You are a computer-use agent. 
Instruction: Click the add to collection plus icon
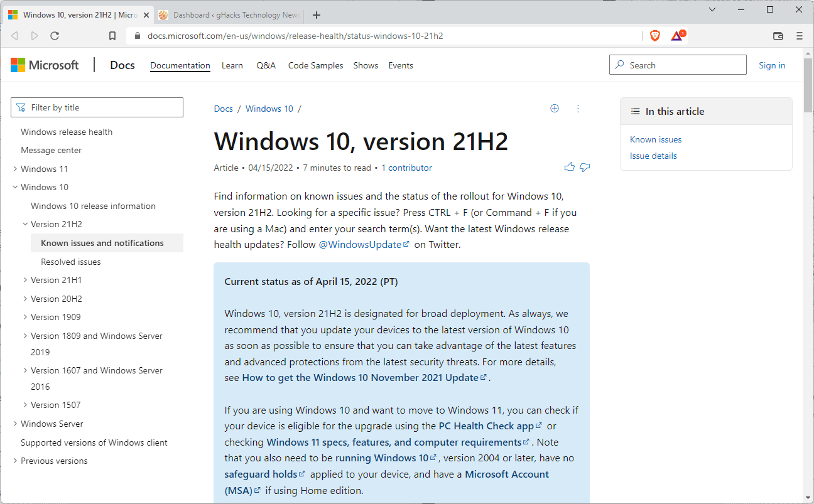coord(555,109)
